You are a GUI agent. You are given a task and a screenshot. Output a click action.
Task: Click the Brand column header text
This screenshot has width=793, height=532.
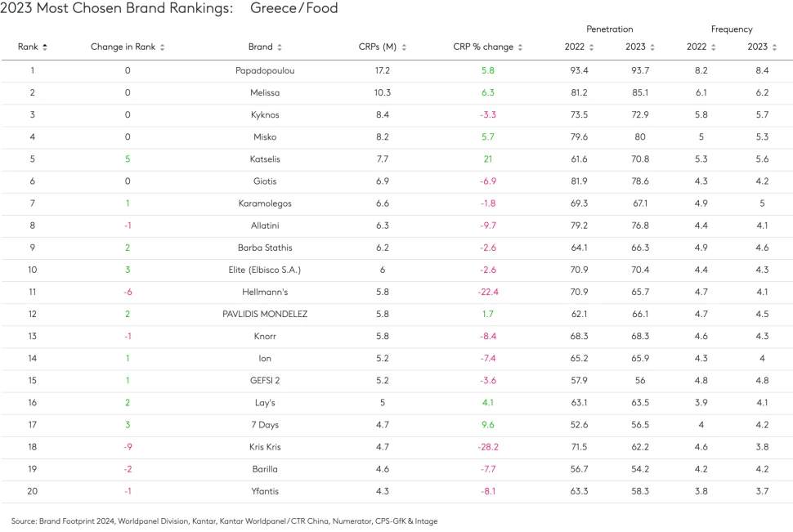(x=260, y=47)
